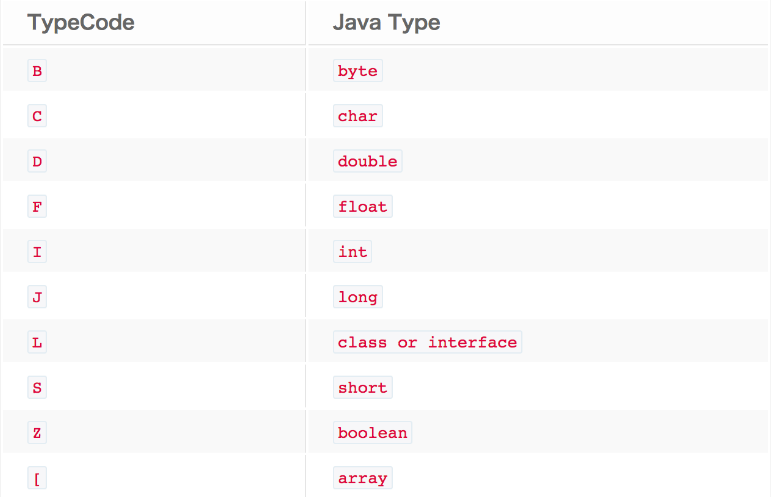Select the C type code
771x497 pixels.
[37, 116]
